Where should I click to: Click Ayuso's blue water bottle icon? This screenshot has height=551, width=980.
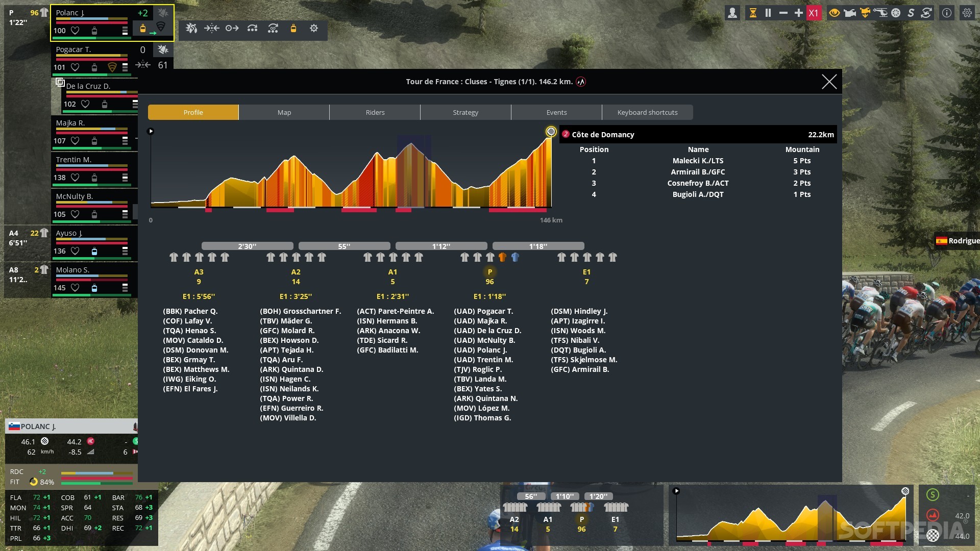tap(94, 251)
